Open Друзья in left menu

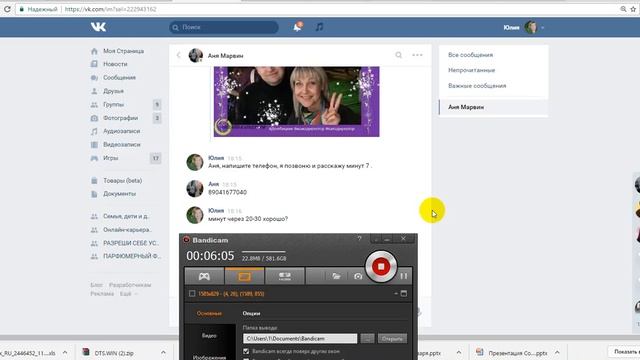(113, 91)
